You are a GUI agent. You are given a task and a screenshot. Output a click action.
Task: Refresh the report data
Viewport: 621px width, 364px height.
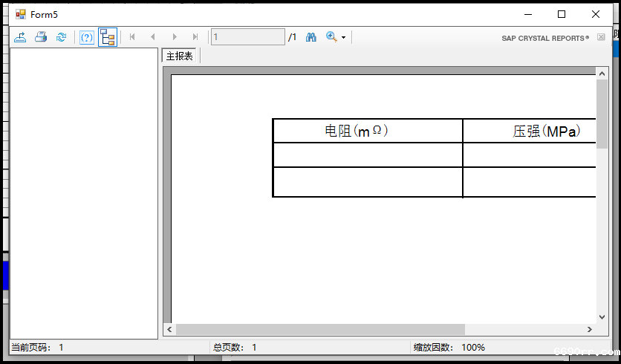click(x=62, y=37)
